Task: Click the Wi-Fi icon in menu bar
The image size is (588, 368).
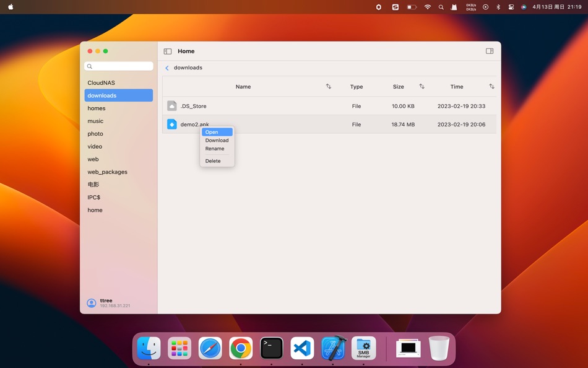Action: [428, 7]
